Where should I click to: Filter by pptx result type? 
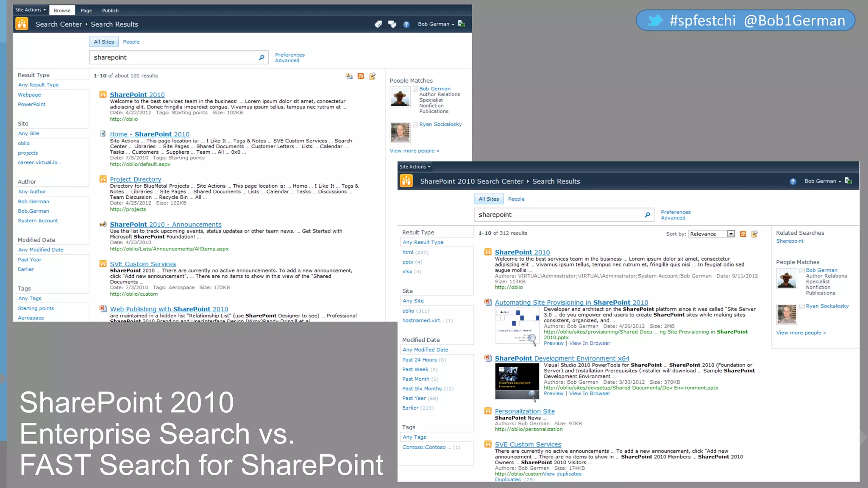[408, 262]
